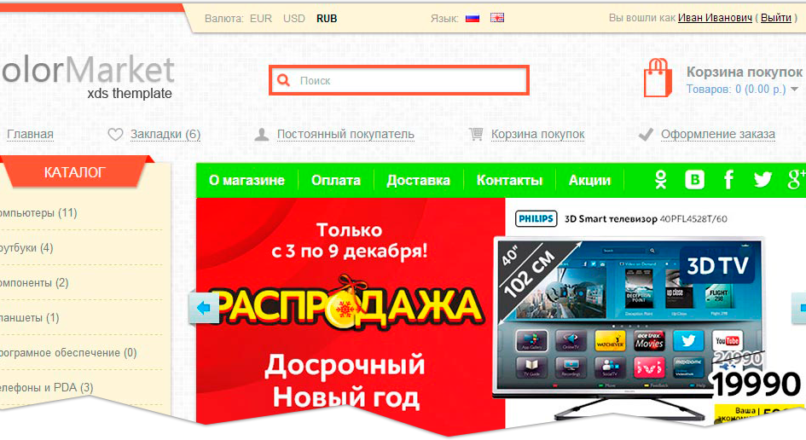Open the VKontakte social icon
This screenshot has height=440, width=806.
[x=694, y=180]
